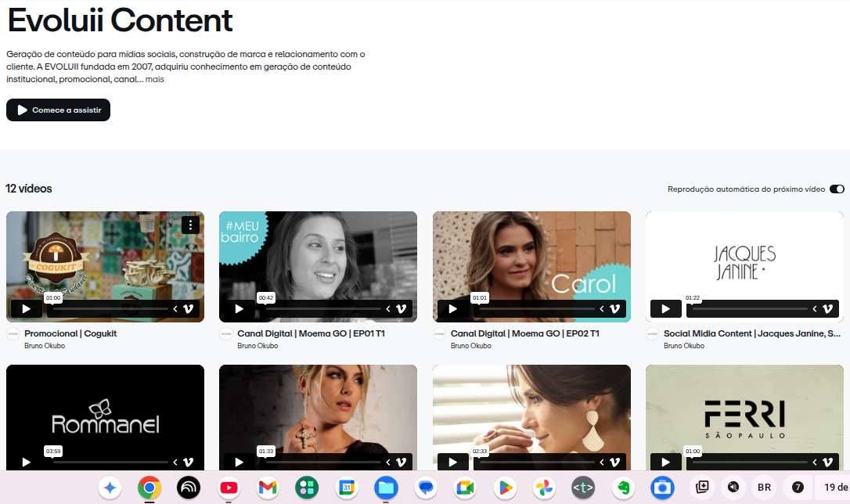850x504 pixels.
Task: Open the YouTube app in the shelf
Action: (229, 488)
